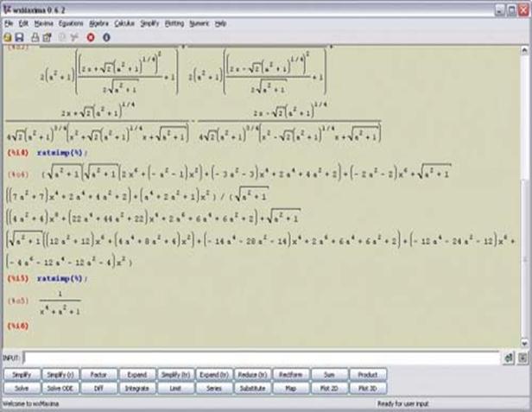The image size is (532, 412).
Task: Click the Plot 3D button
Action: [x=368, y=388]
